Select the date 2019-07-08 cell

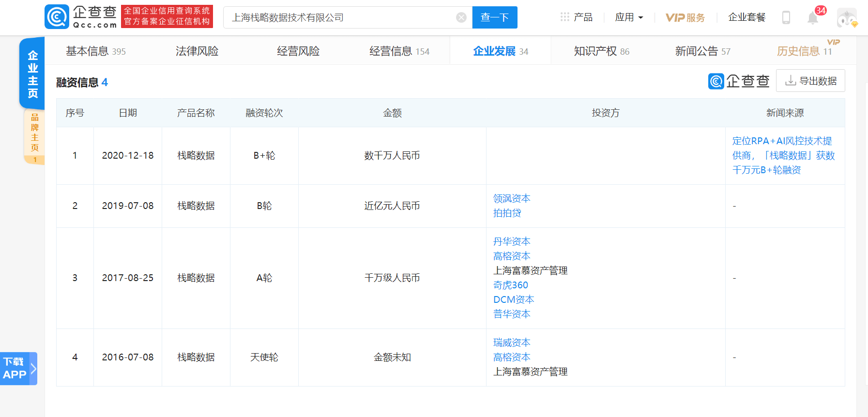pyautogui.click(x=128, y=206)
